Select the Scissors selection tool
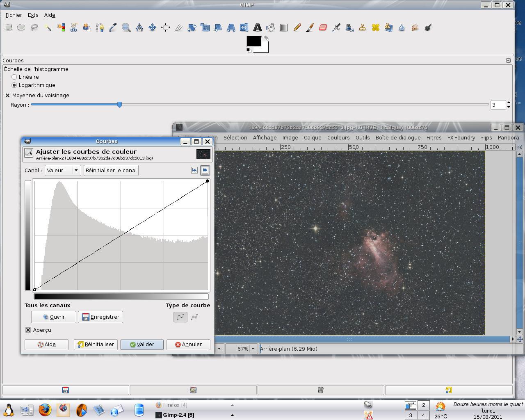The height and width of the screenshot is (420, 525). tap(74, 27)
